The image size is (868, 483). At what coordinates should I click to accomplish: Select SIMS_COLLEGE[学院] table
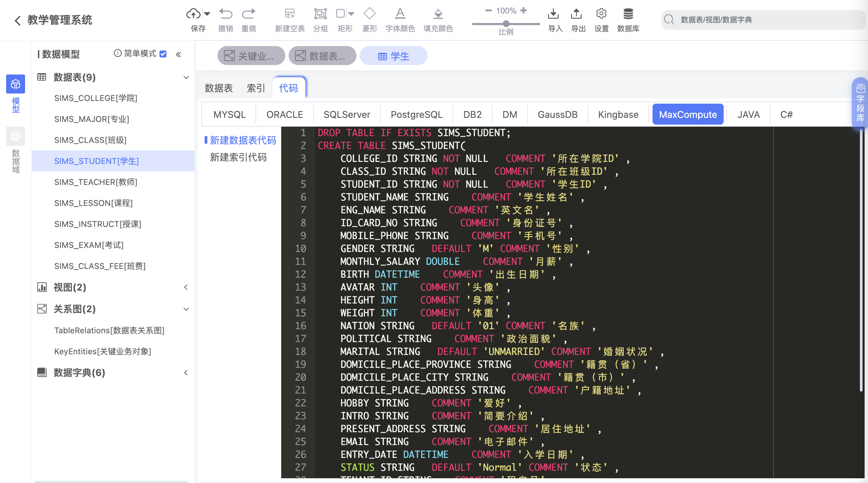96,98
